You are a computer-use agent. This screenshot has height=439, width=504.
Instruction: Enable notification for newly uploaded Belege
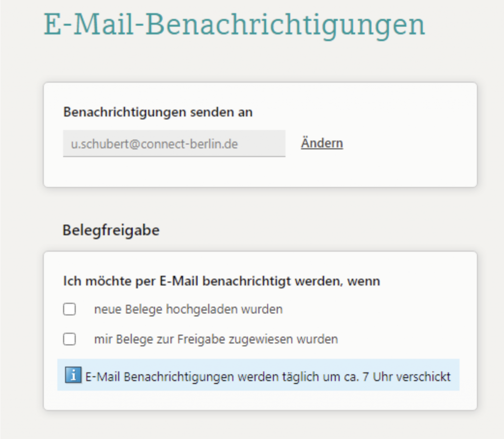coord(69,309)
